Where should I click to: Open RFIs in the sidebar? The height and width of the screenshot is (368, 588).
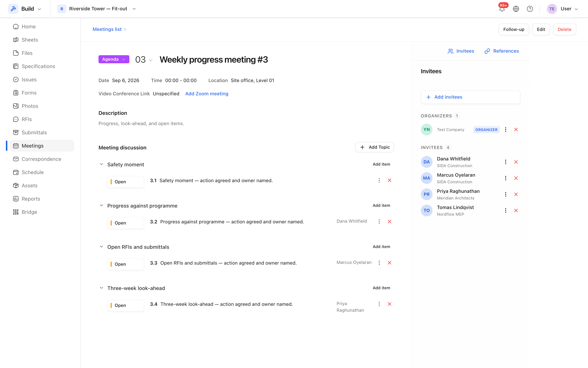[x=42, y=119]
